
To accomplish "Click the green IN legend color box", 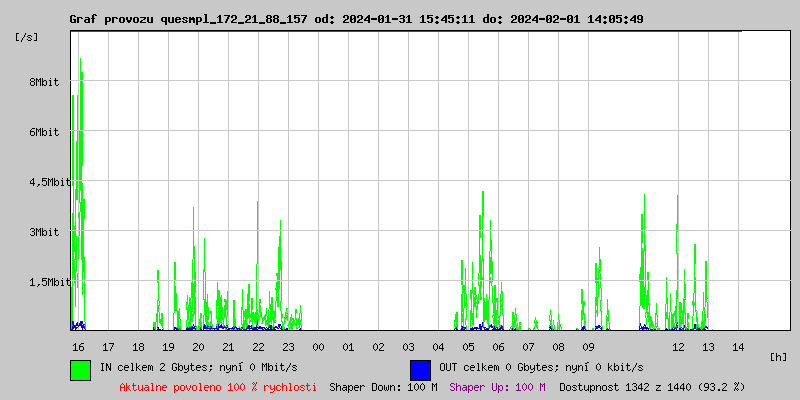I will pyautogui.click(x=80, y=369).
